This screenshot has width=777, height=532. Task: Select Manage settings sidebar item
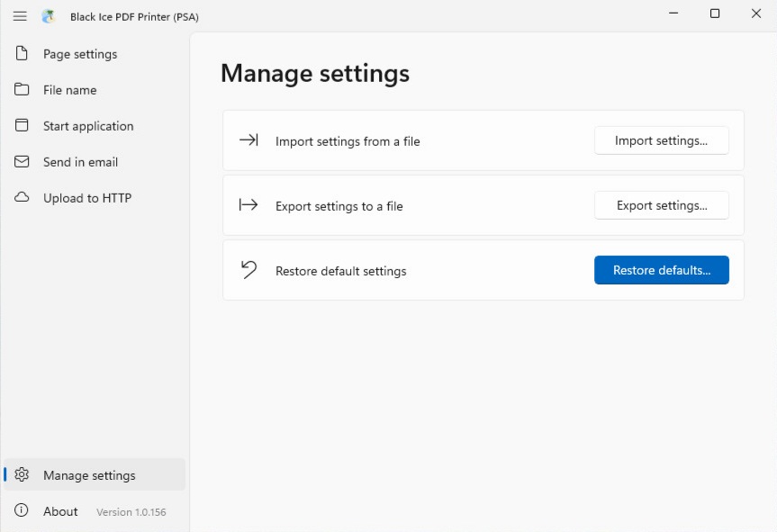point(95,474)
